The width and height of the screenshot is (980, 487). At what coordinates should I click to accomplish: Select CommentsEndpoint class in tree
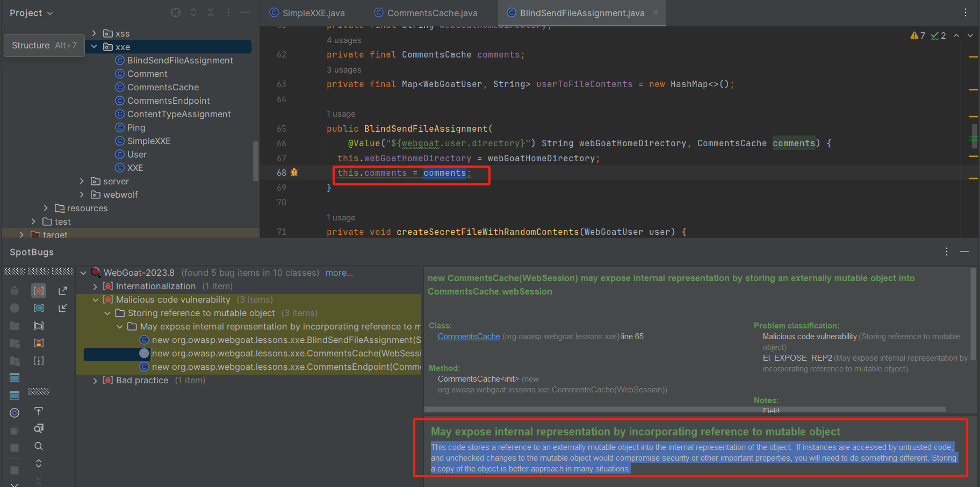tap(163, 101)
